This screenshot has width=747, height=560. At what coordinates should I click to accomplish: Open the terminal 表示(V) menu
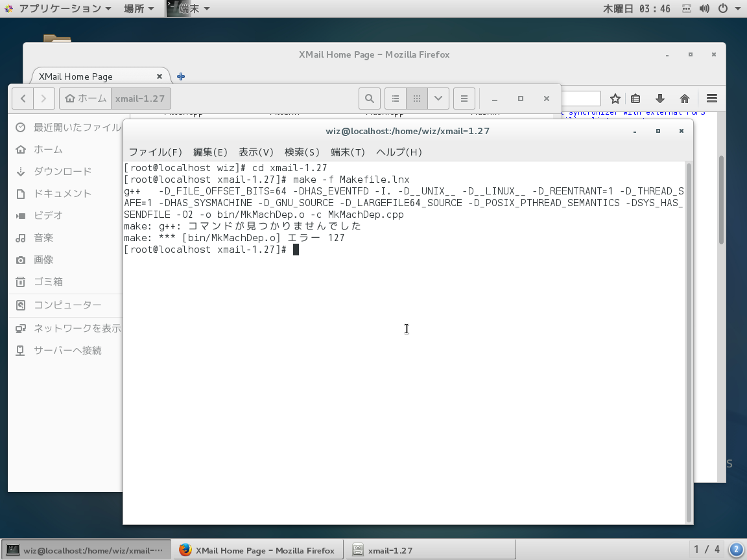pyautogui.click(x=256, y=152)
